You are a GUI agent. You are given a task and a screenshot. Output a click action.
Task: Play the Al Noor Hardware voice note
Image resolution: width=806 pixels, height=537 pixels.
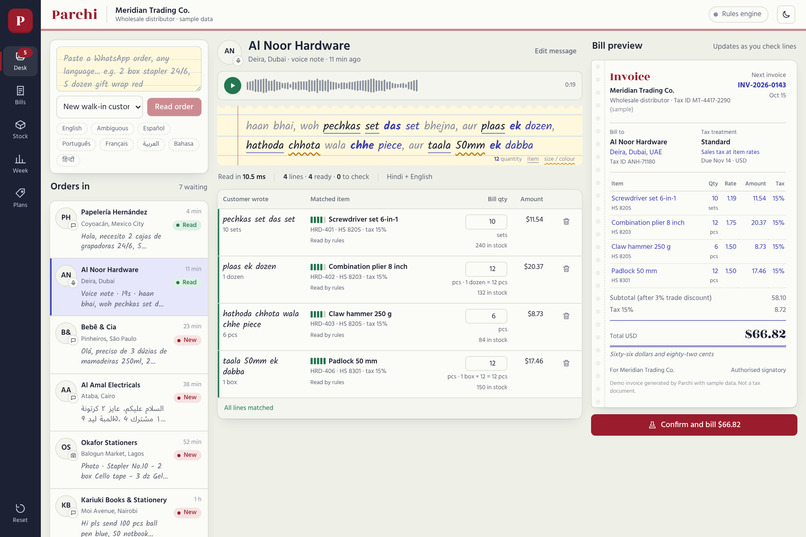click(x=232, y=85)
